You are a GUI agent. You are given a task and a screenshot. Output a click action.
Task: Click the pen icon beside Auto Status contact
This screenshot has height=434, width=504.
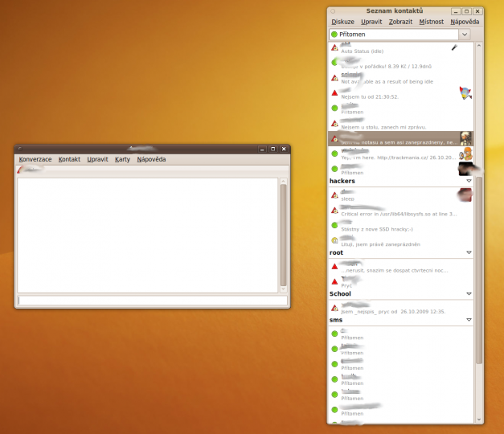[454, 47]
